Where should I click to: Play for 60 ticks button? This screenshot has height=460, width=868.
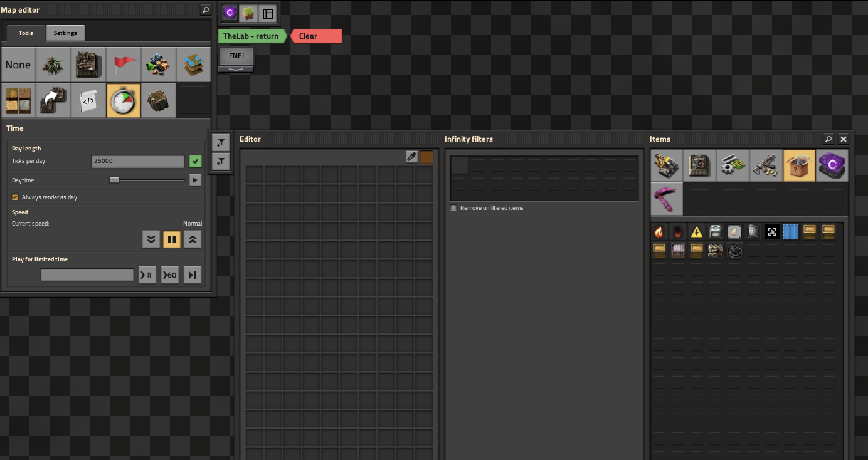(x=170, y=275)
